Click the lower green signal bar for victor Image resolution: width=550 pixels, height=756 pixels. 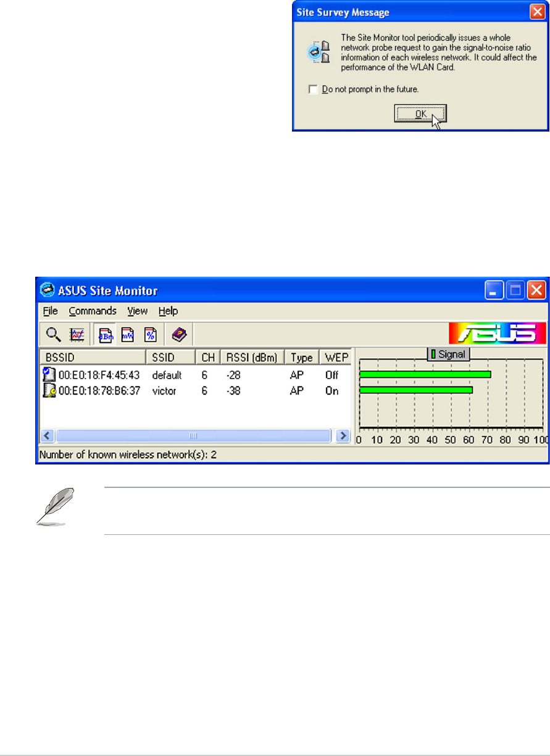tap(416, 390)
